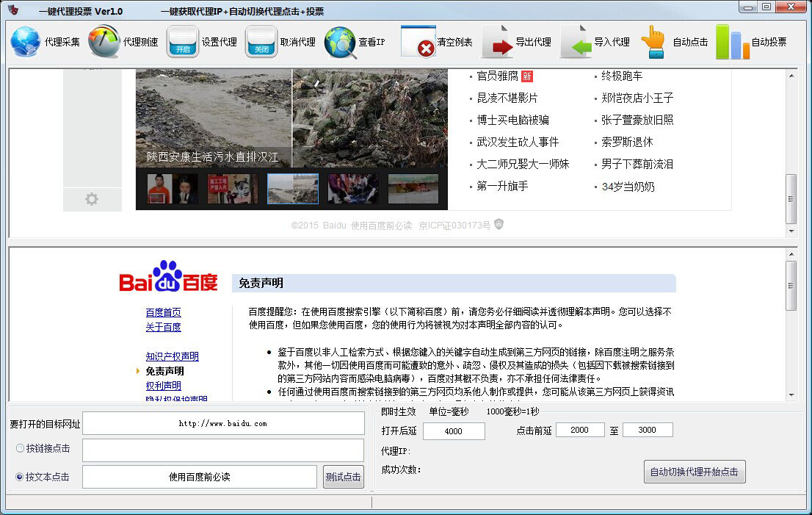Select the 按文本点击 radio button
Screen dimensions: 812x515
click(x=20, y=478)
